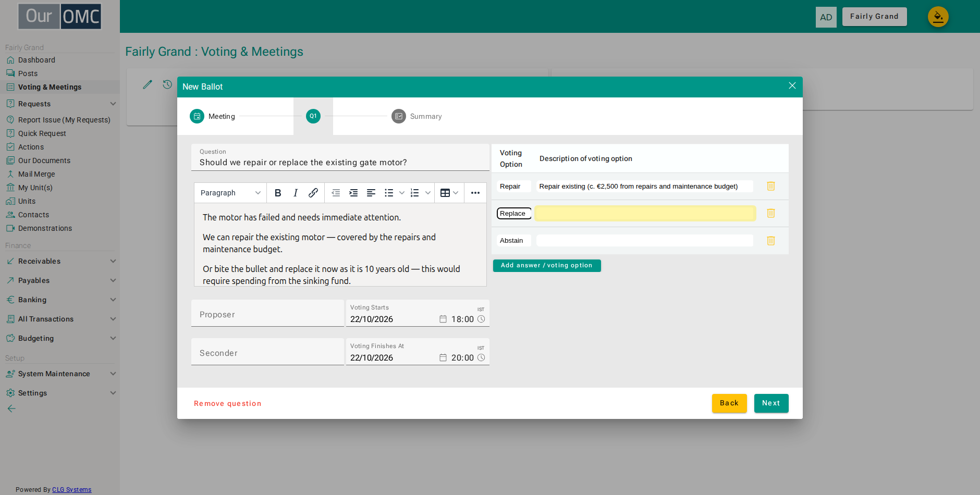The image size is (980, 495).
Task: Click Add answer / voting option button
Action: point(547,266)
